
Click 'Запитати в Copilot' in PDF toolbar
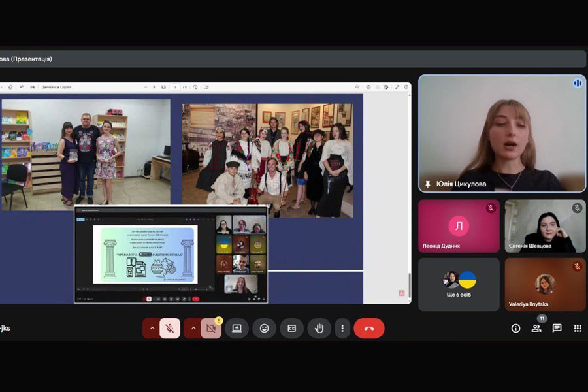pos(57,87)
